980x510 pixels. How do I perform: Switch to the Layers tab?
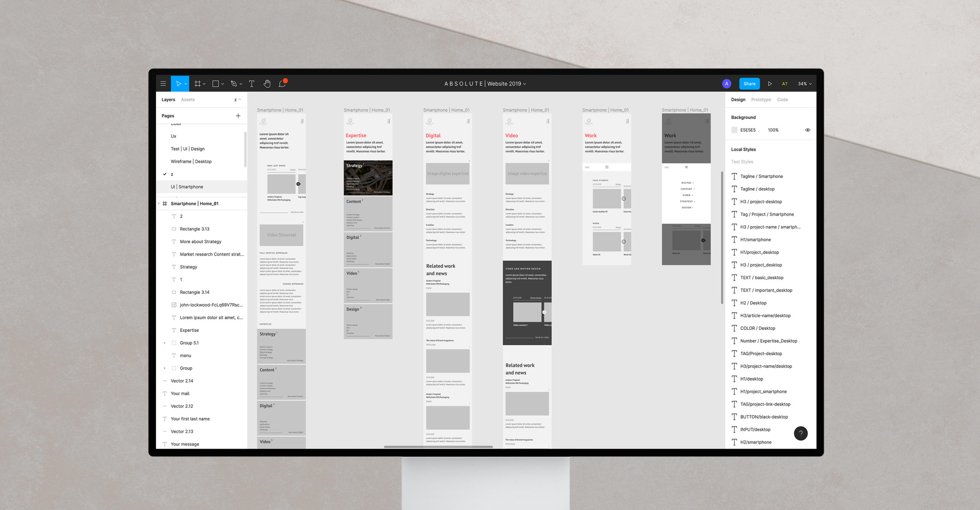pos(168,100)
